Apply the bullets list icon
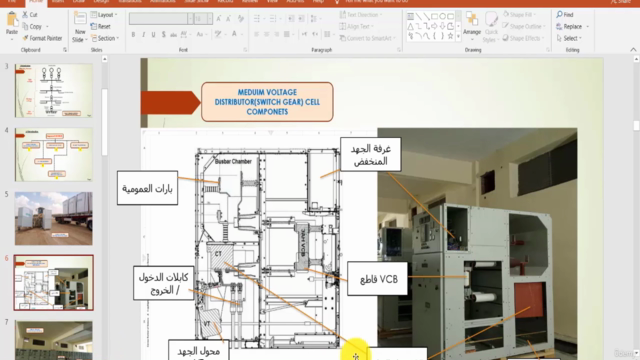This screenshot has width=640, height=360. tap(258, 19)
